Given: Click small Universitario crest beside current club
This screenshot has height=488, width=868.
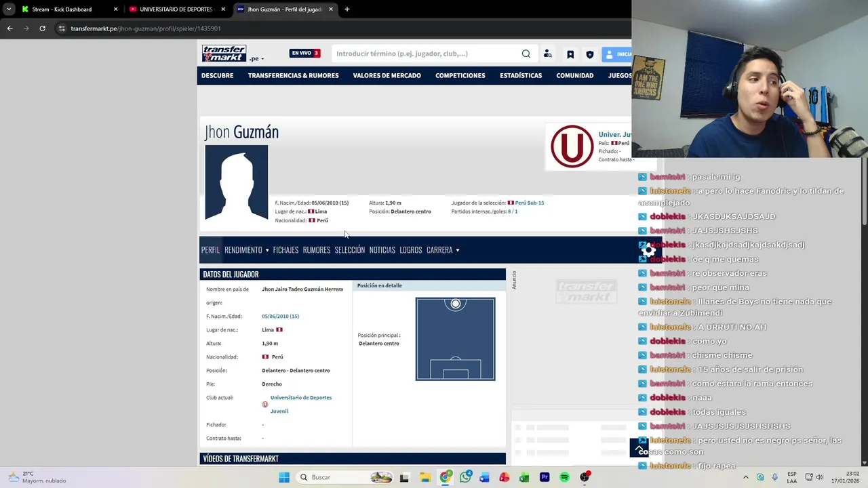Looking at the screenshot, I should (x=265, y=405).
